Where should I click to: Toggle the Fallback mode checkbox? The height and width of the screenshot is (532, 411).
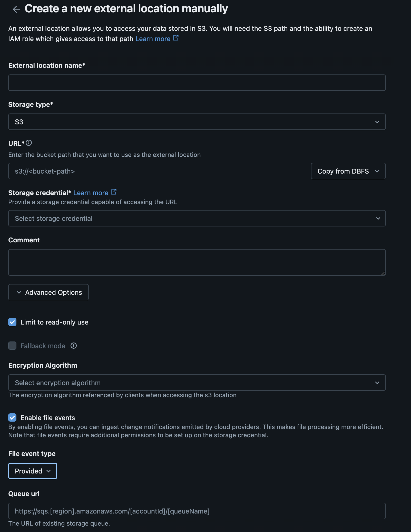(12, 346)
